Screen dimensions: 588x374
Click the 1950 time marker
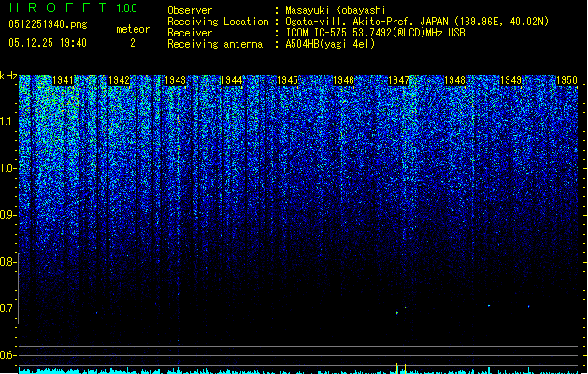point(566,80)
